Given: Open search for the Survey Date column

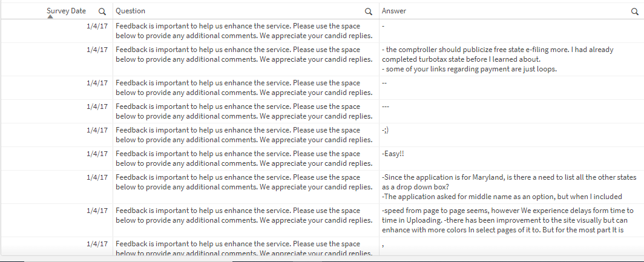Looking at the screenshot, I should click(x=102, y=11).
